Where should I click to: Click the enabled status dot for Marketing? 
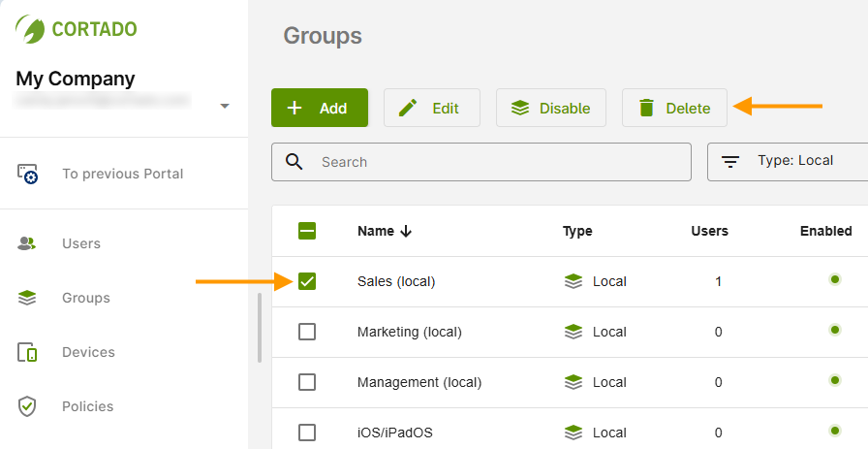[x=835, y=330]
